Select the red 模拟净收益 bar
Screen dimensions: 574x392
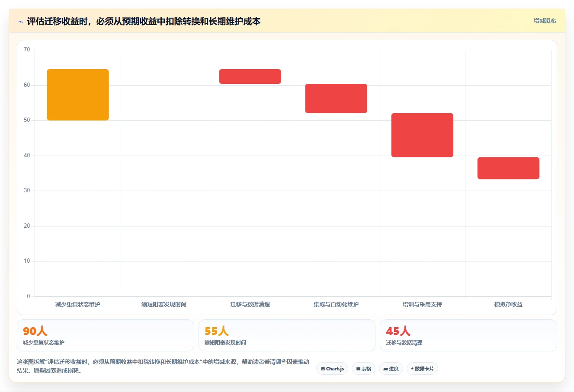click(508, 168)
